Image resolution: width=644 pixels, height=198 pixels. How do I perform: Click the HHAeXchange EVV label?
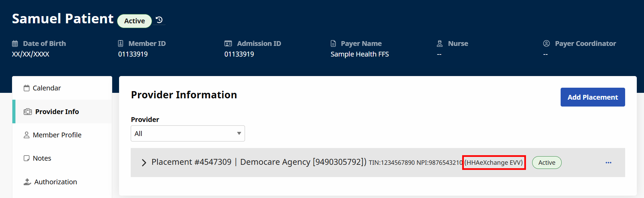tap(494, 163)
